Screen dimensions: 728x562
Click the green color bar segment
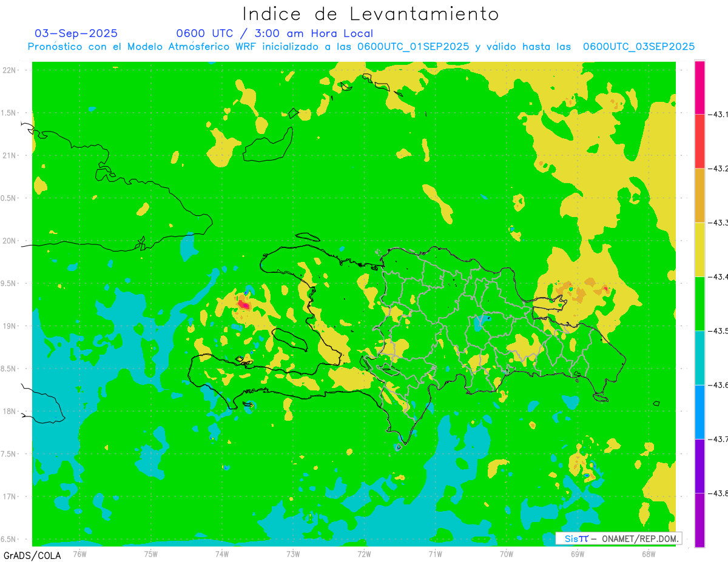click(699, 303)
